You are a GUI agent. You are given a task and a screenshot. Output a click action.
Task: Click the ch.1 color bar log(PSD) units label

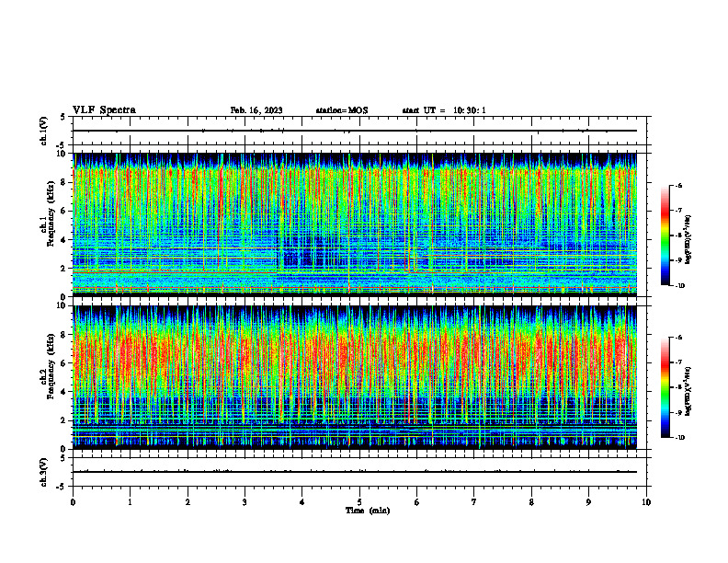point(688,240)
